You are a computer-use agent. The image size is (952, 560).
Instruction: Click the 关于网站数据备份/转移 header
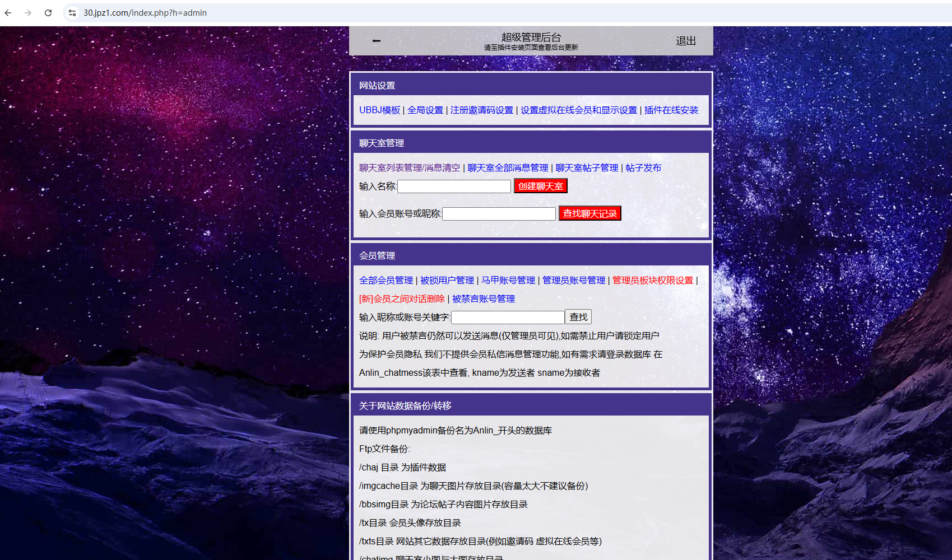531,405
